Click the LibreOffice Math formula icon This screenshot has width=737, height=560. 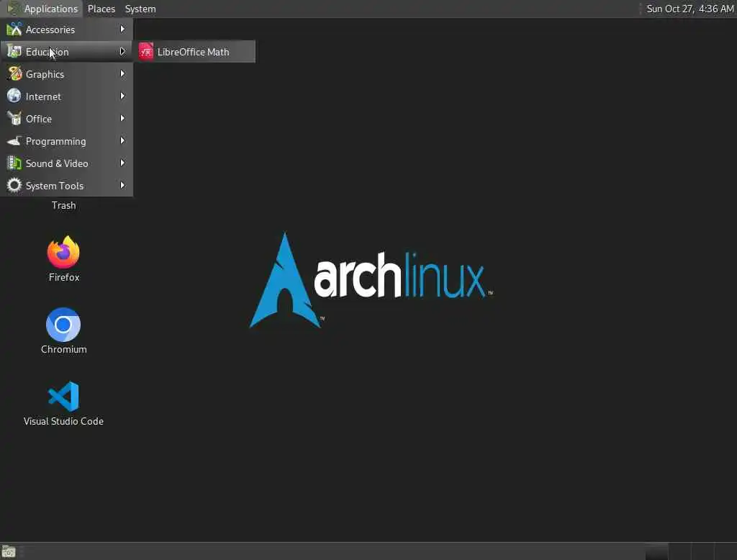point(145,52)
